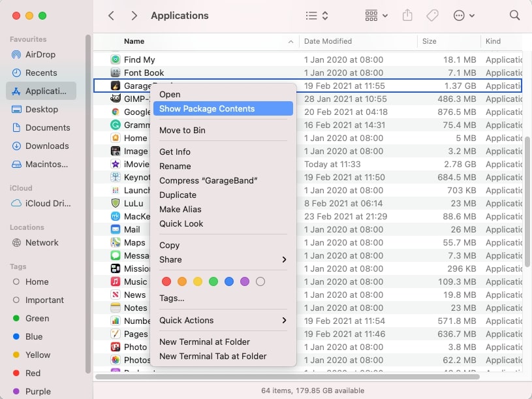Choose Move to Bin
532x399 pixels.
(x=223, y=131)
